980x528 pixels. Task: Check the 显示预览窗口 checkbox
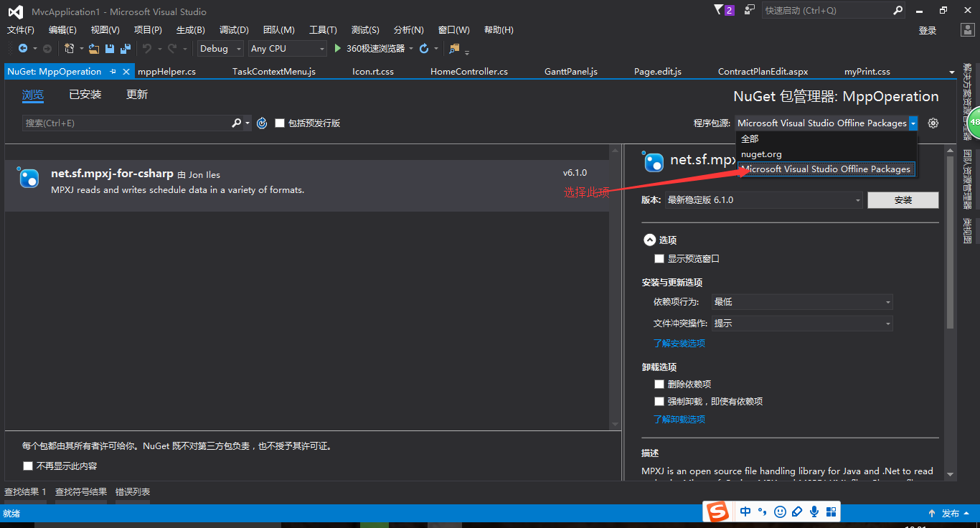659,258
